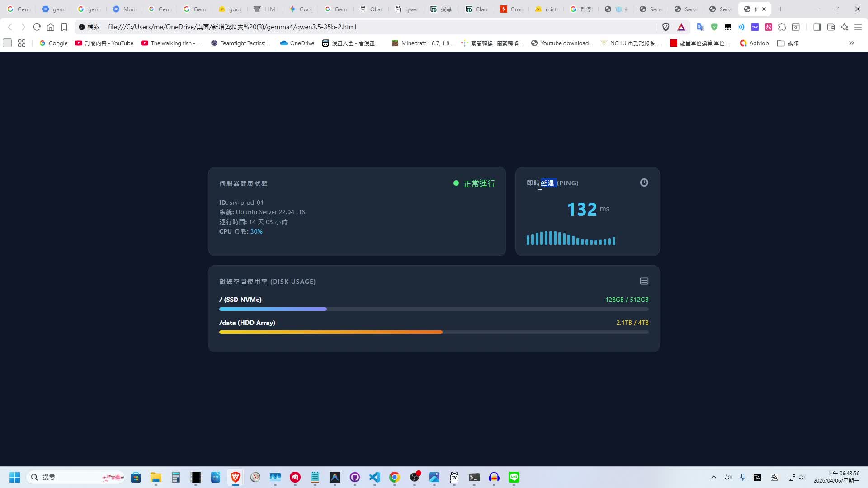Open the extensions puzzle-piece menu
Image resolution: width=868 pixels, height=488 pixels.
(x=782, y=27)
